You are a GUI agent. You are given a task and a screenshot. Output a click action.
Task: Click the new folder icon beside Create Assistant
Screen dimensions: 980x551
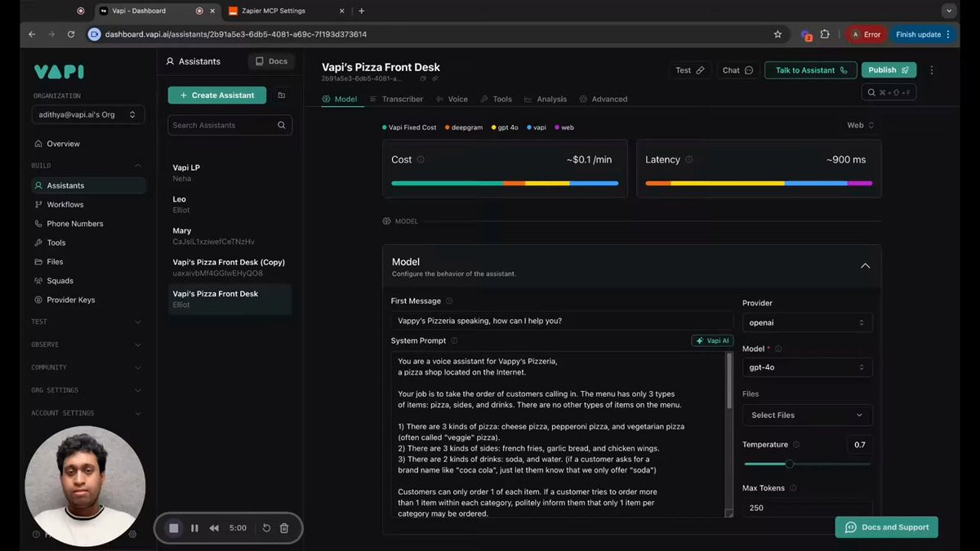tap(282, 96)
